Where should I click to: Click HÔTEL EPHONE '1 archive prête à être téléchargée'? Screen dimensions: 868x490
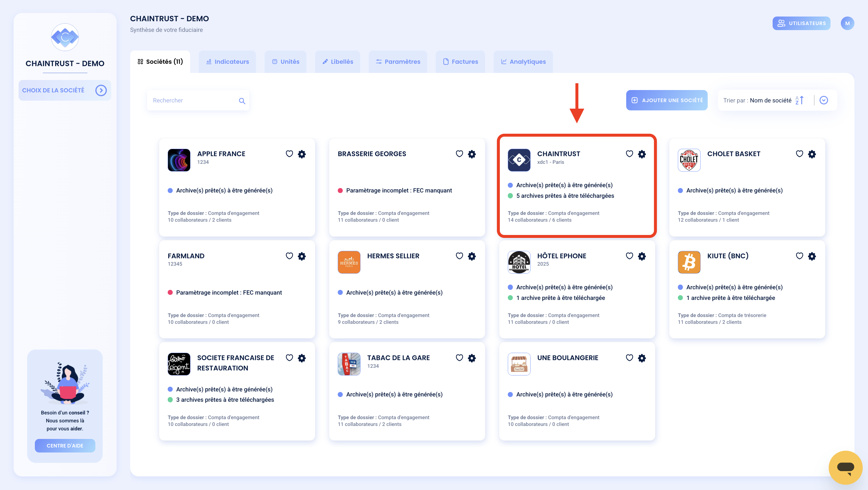click(561, 298)
